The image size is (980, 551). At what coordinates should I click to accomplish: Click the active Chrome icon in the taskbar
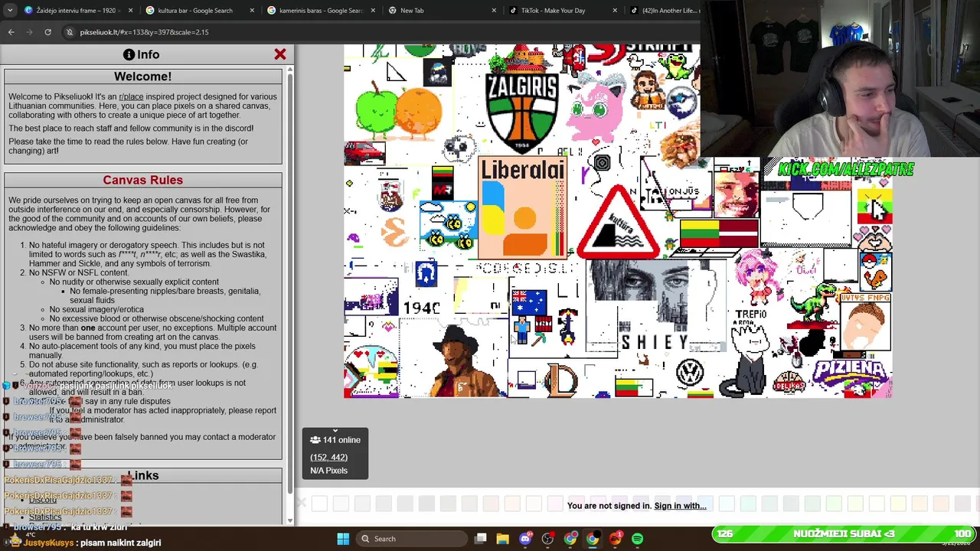click(593, 539)
